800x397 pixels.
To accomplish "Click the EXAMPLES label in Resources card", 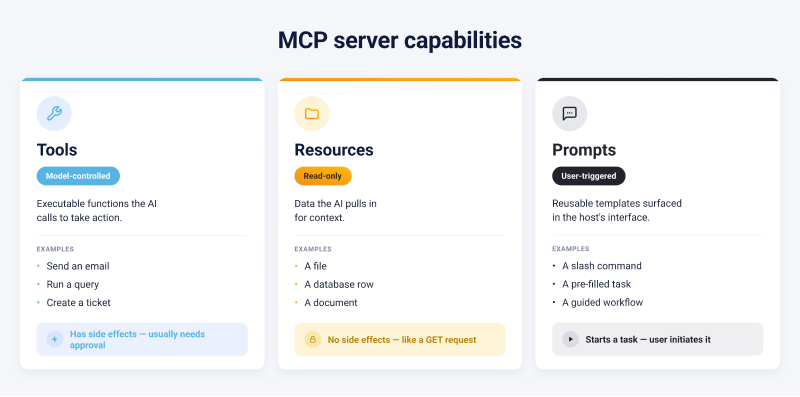I will pyautogui.click(x=313, y=250).
